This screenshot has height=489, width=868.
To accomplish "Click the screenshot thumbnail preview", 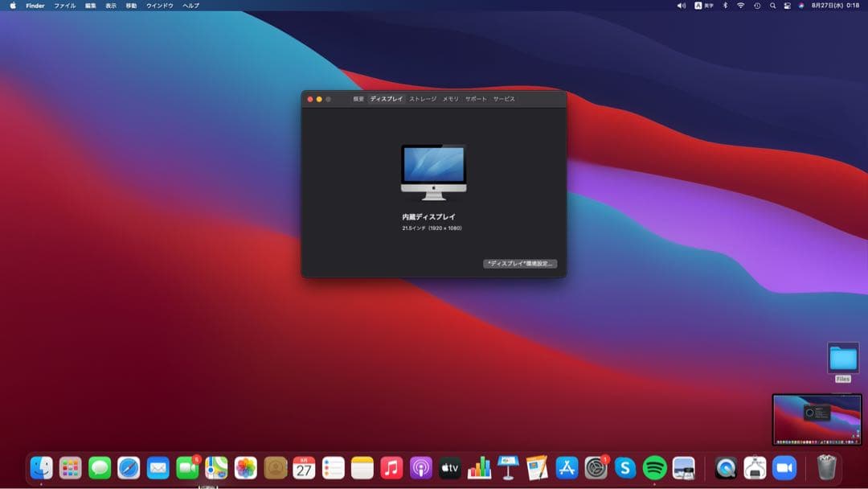I will [816, 418].
